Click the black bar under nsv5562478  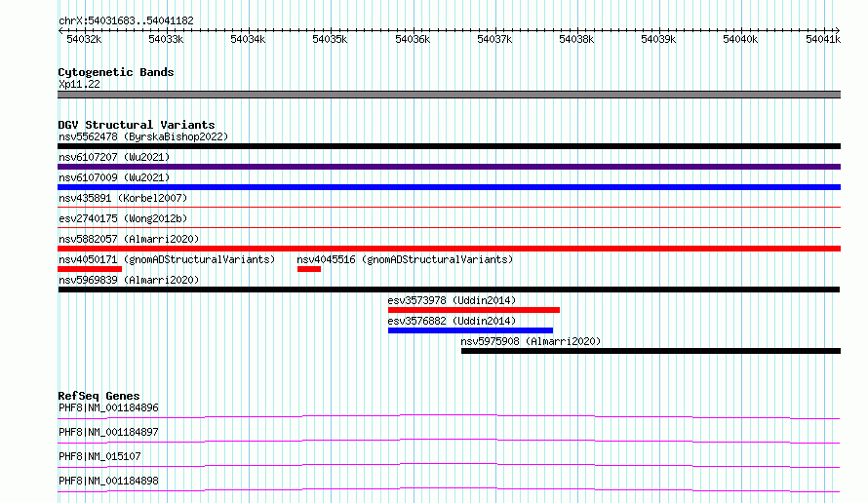pos(449,146)
